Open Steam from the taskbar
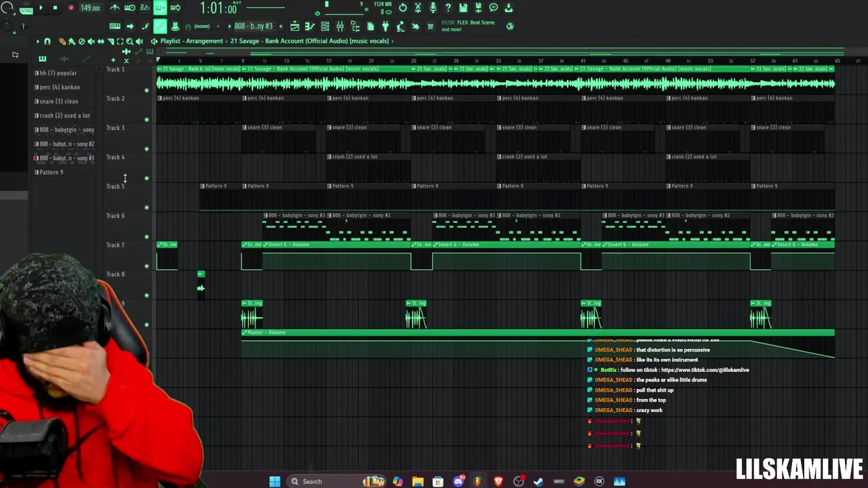Screen dimensions: 868x488 (538, 481)
